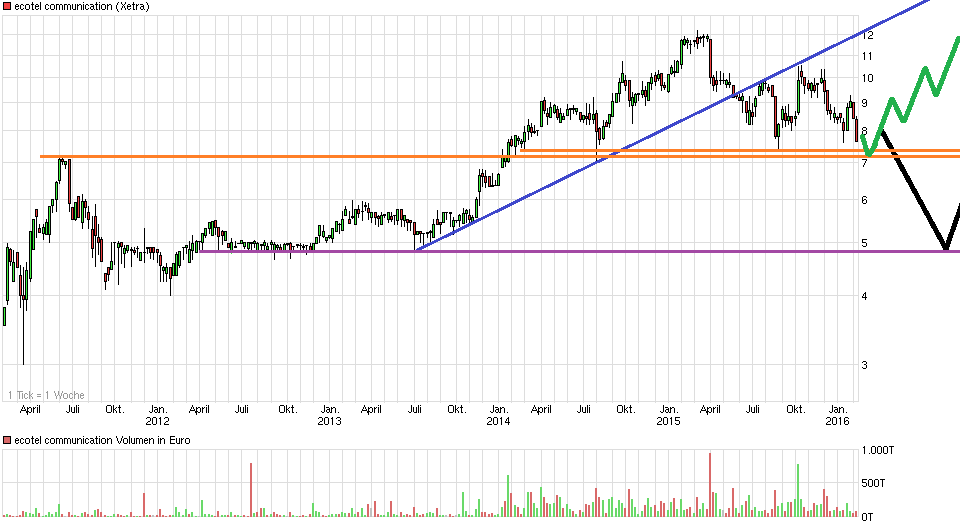Click the 'Jan.' label above 2016

pos(838,409)
